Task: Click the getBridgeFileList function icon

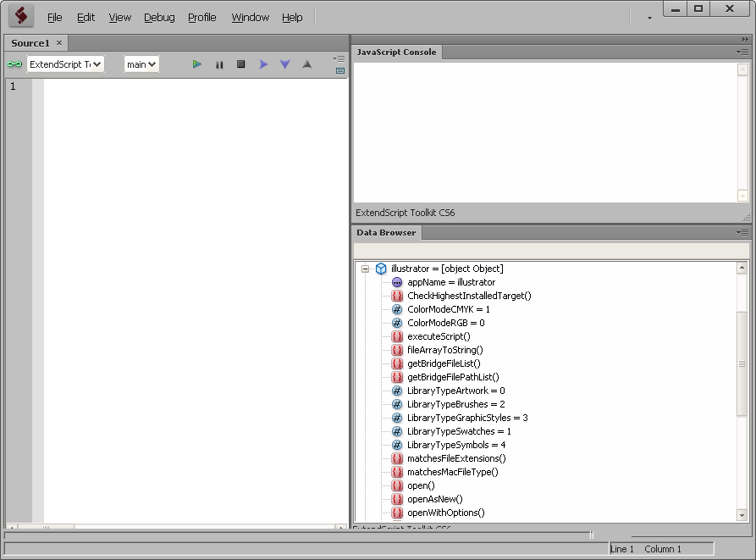Action: 397,363
